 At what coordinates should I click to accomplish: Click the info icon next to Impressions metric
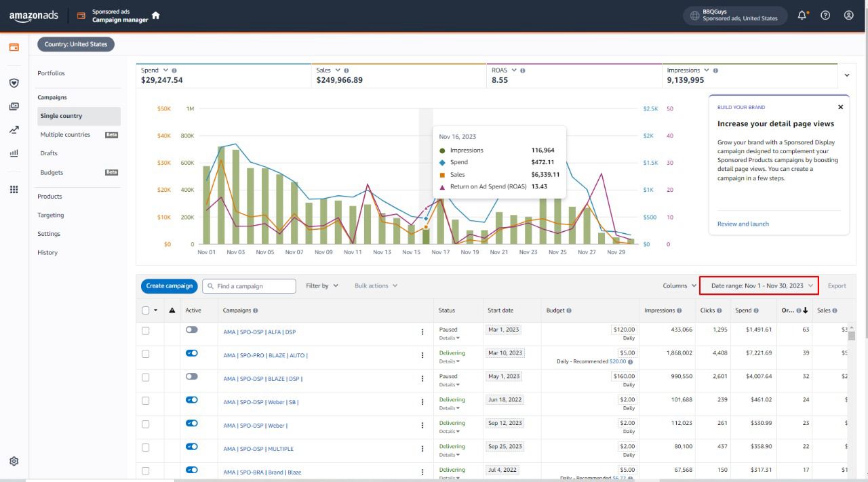[x=716, y=71]
